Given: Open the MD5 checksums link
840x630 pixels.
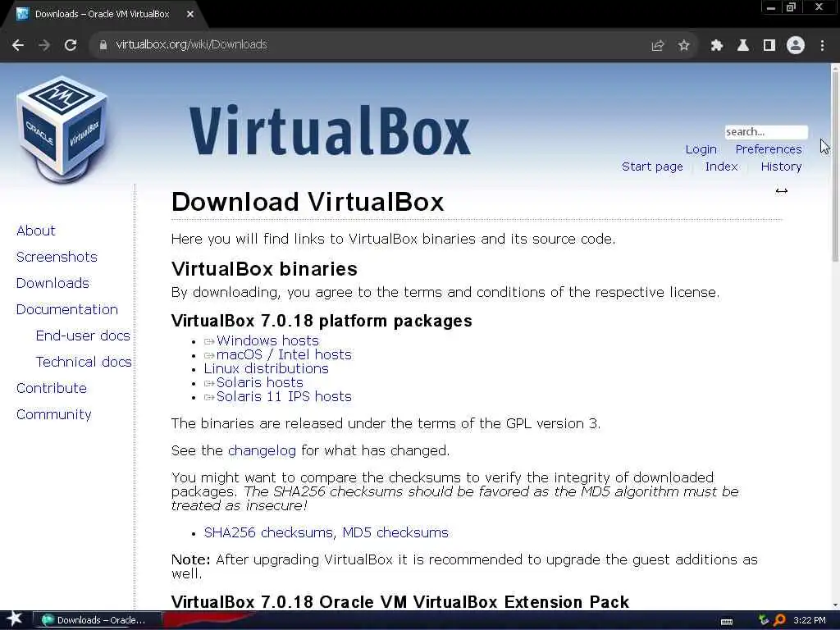Looking at the screenshot, I should coord(395,532).
